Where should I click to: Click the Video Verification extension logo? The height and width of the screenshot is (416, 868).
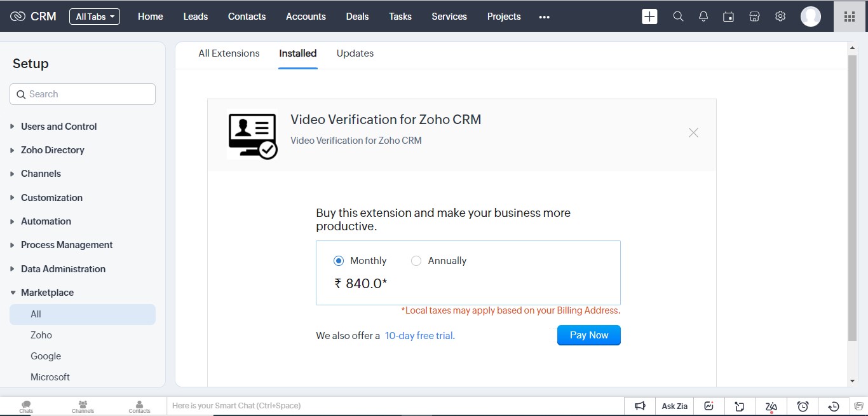coord(252,135)
